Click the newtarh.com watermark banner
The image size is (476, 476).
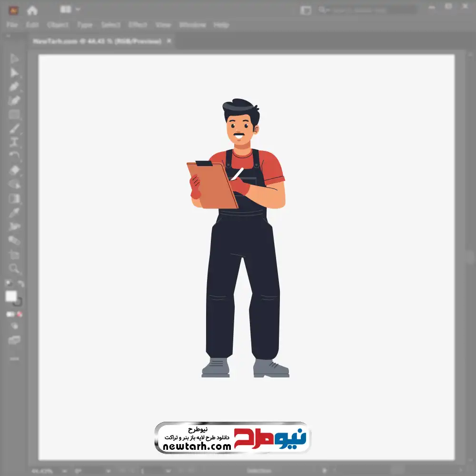pyautogui.click(x=232, y=438)
